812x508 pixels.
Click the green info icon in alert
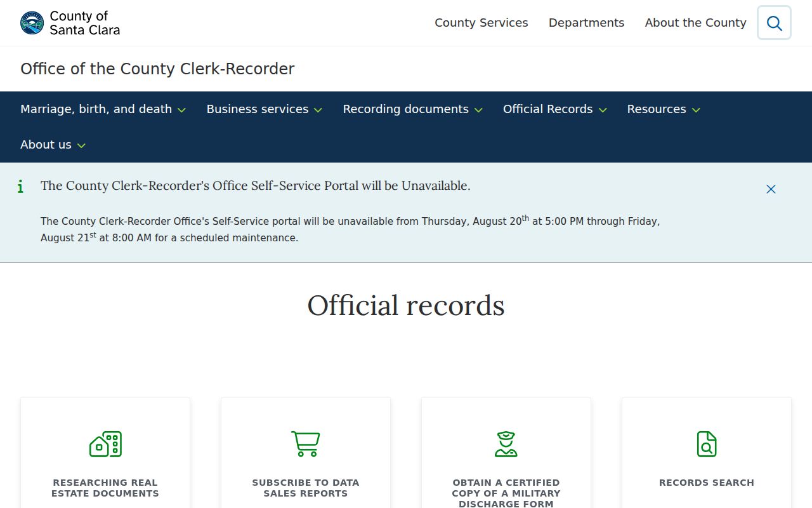(x=20, y=187)
